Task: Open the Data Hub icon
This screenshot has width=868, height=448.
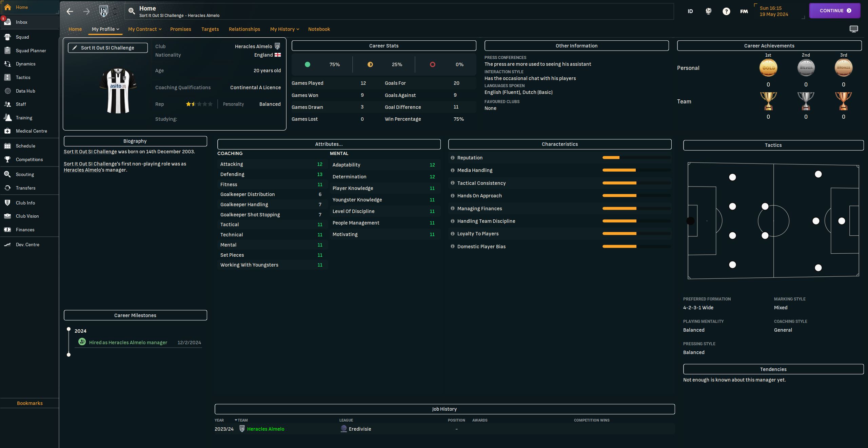Action: click(7, 91)
